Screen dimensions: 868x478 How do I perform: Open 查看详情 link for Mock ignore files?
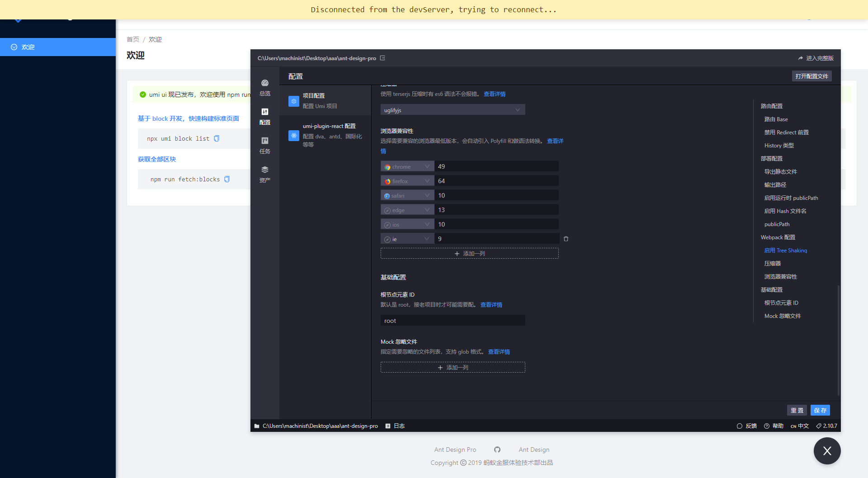[499, 352]
